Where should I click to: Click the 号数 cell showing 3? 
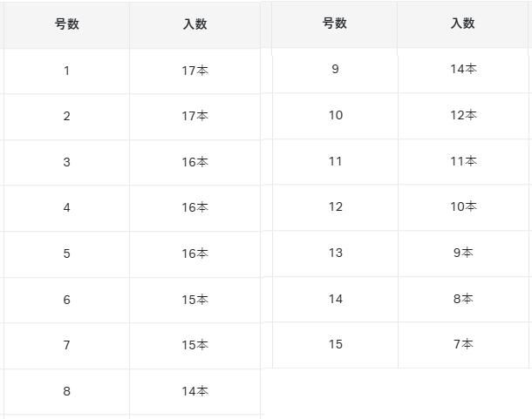tap(66, 162)
